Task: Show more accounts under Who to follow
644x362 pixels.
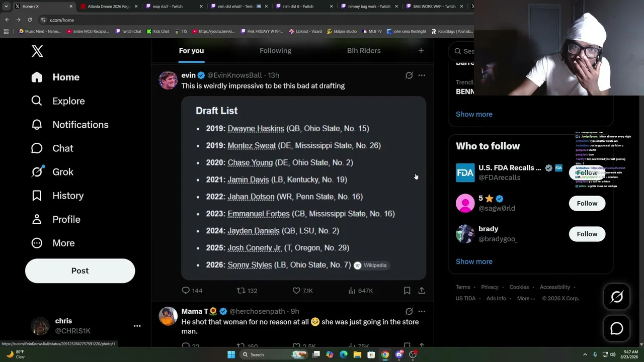Action: (474, 261)
